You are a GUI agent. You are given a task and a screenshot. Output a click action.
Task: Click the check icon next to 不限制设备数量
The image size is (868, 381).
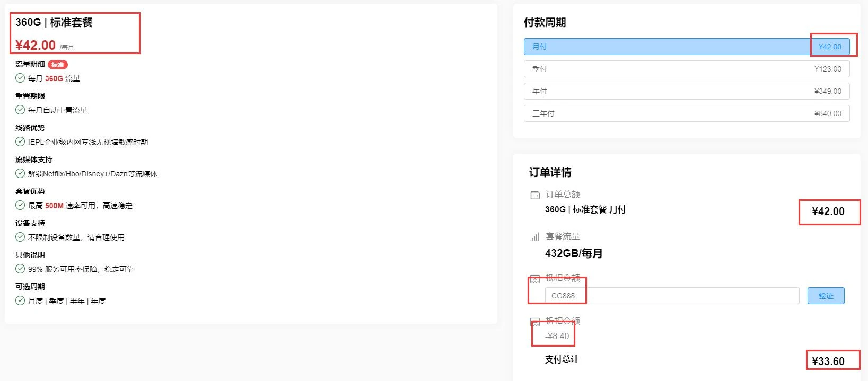tap(20, 237)
